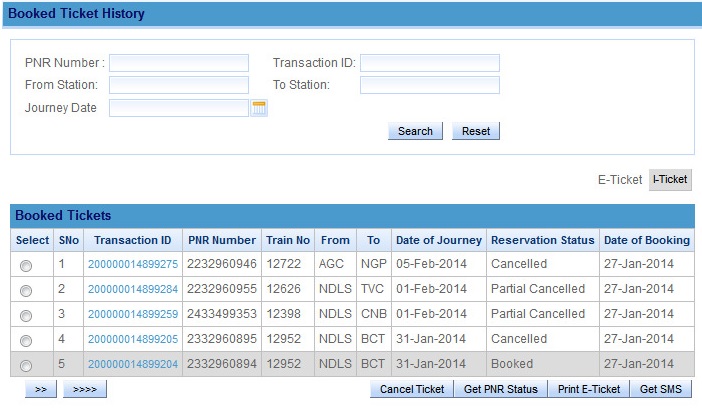
Task: Open transaction link 200000014899204
Action: click(133, 364)
